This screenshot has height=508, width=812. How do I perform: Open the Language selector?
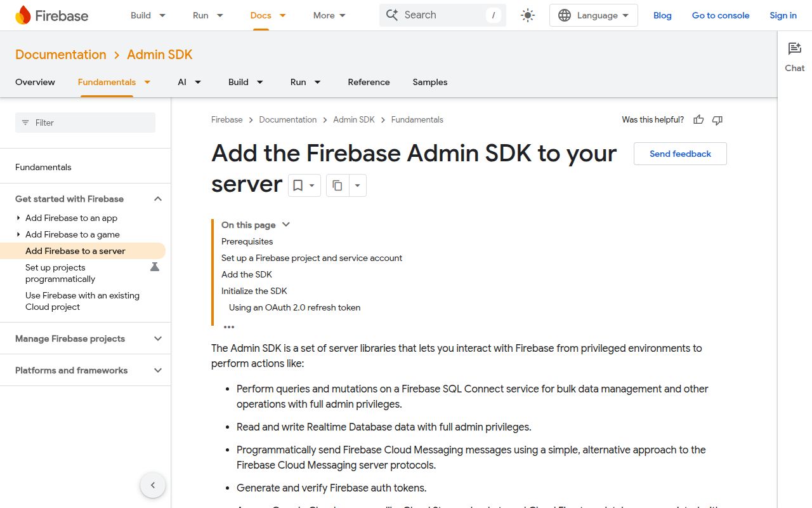tap(594, 15)
